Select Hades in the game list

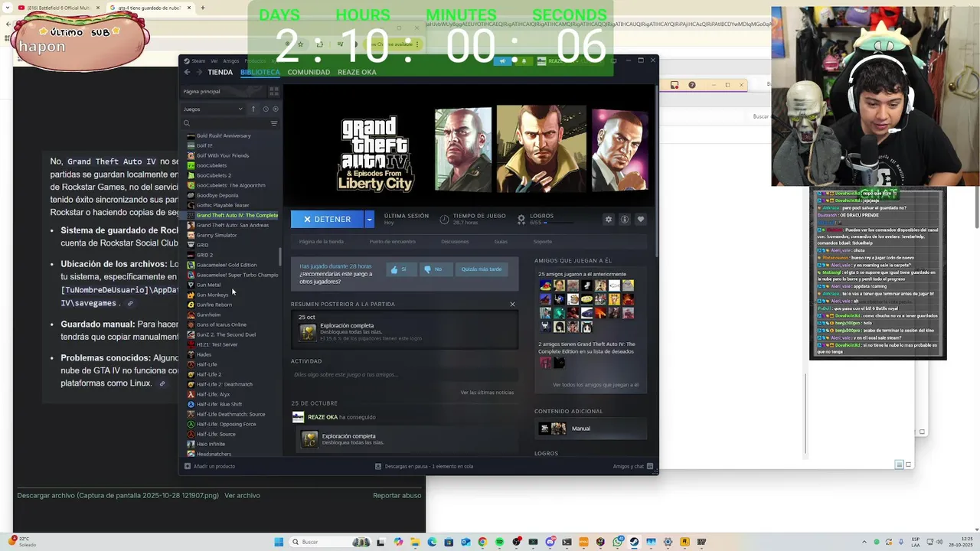pyautogui.click(x=204, y=354)
